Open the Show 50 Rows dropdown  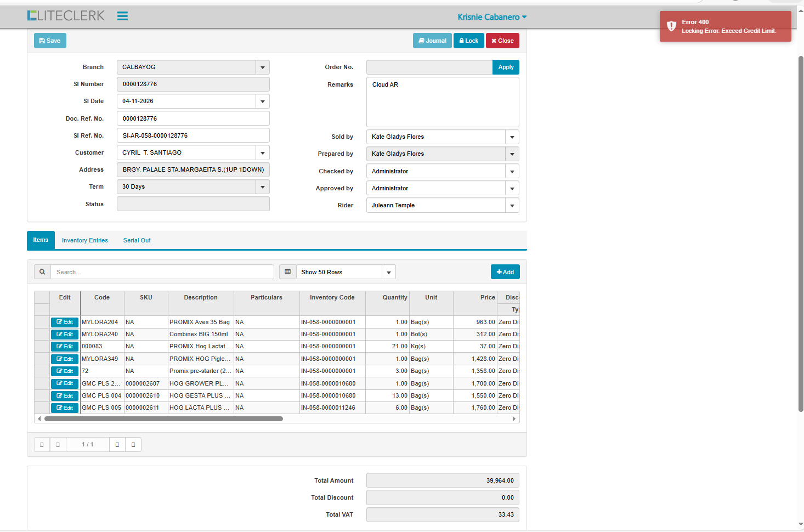coord(388,272)
